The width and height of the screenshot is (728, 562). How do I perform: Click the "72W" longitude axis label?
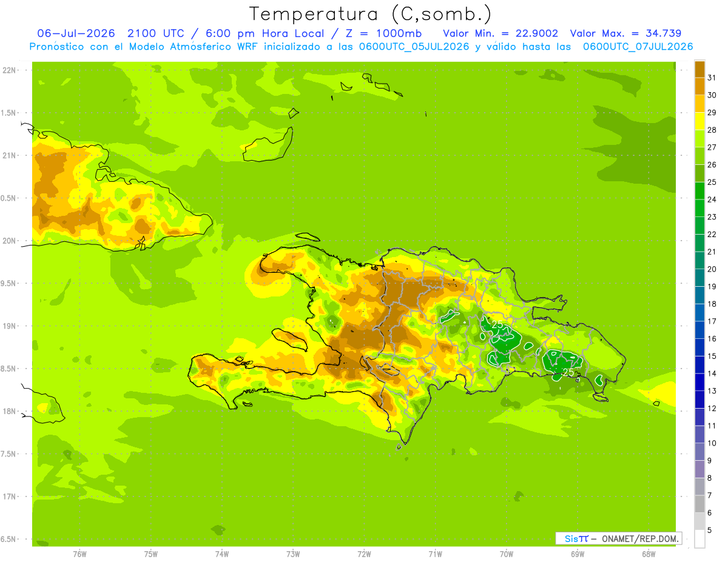tap(364, 554)
